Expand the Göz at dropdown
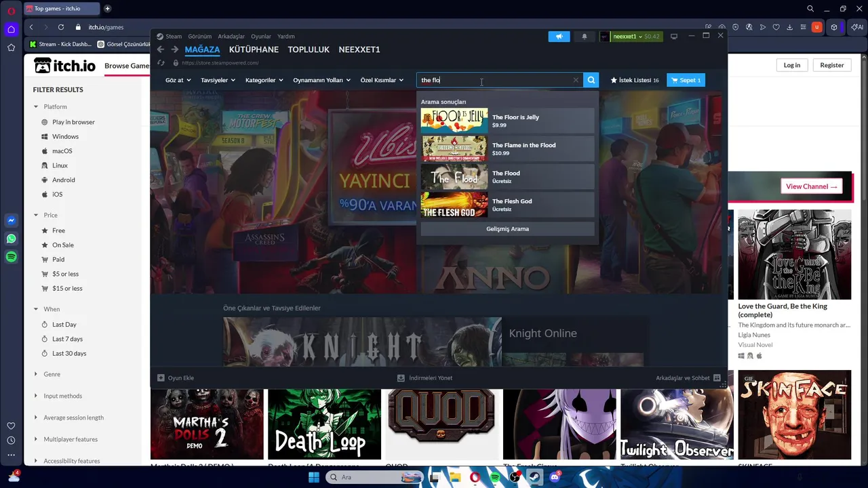 (x=178, y=80)
